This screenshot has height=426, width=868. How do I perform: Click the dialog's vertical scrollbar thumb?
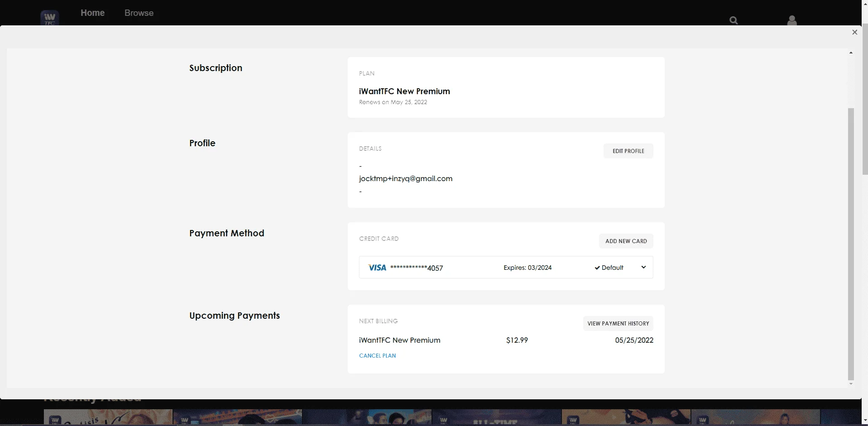(x=851, y=244)
